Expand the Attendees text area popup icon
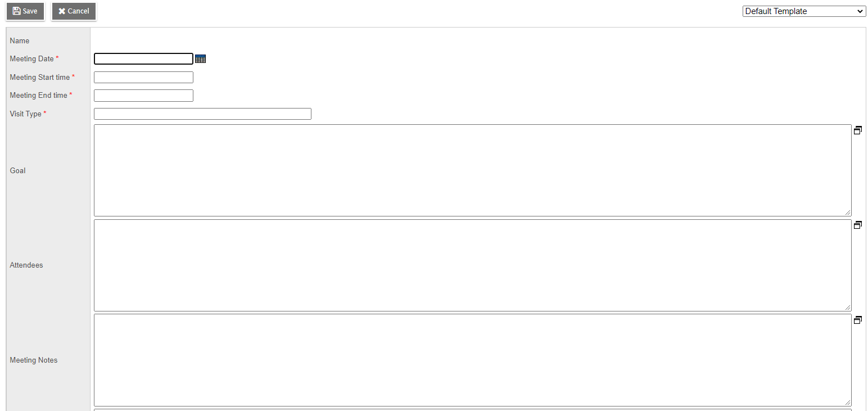The width and height of the screenshot is (868, 411). pos(857,225)
